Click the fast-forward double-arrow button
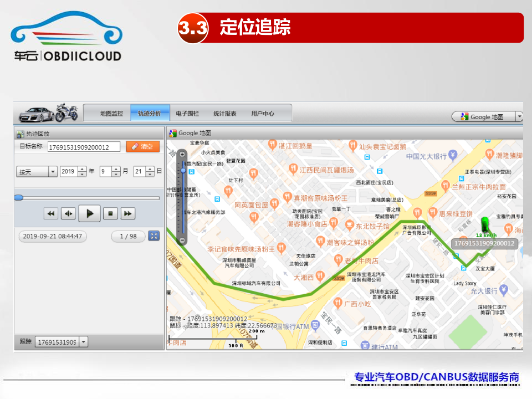 click(127, 213)
